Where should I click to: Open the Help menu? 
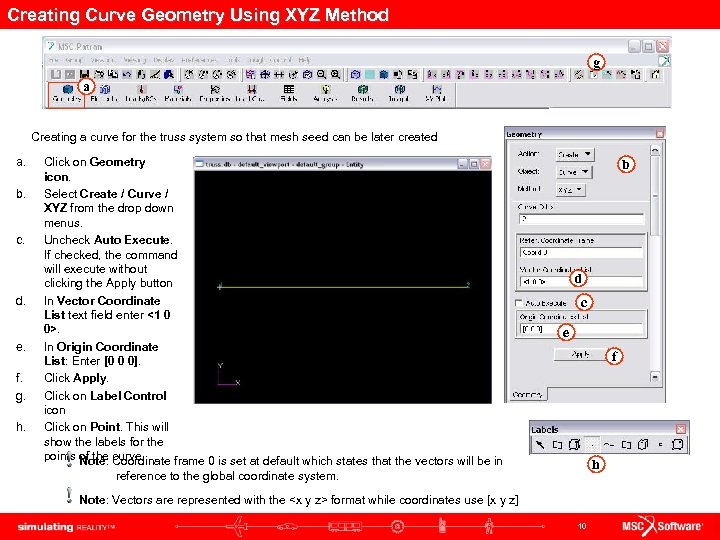pyautogui.click(x=304, y=60)
